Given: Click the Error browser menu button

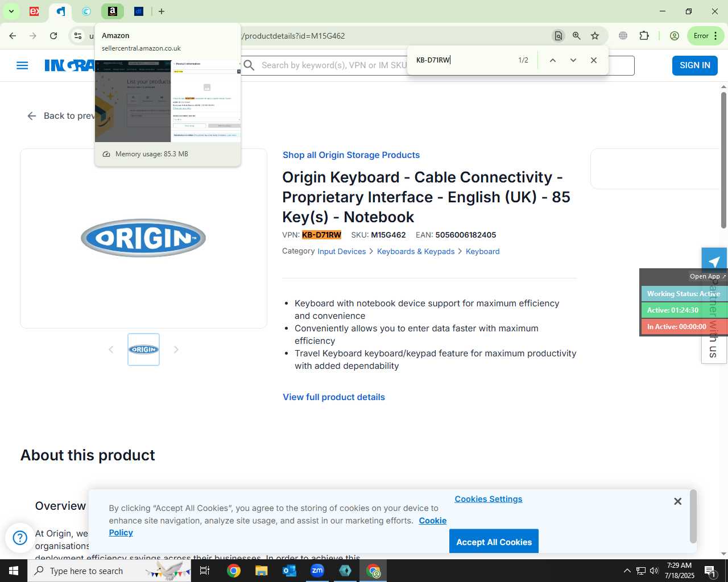Looking at the screenshot, I should coord(706,36).
